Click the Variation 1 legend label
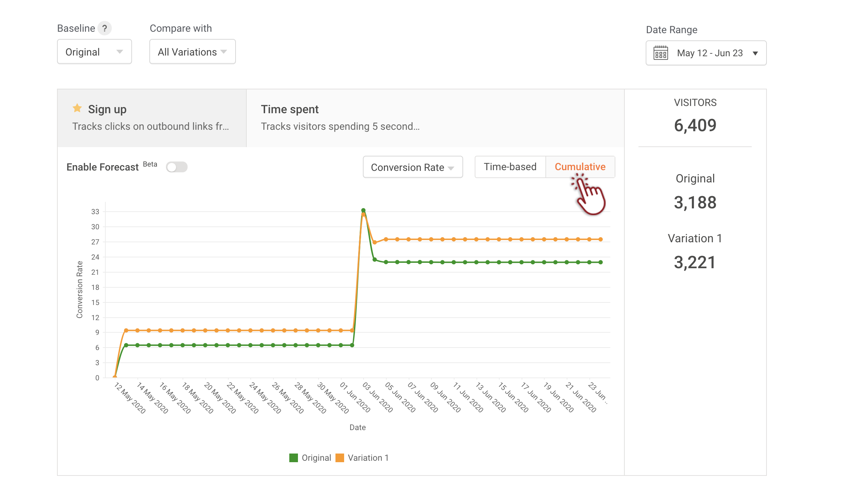Viewport: 852px width, 504px height. click(x=368, y=458)
